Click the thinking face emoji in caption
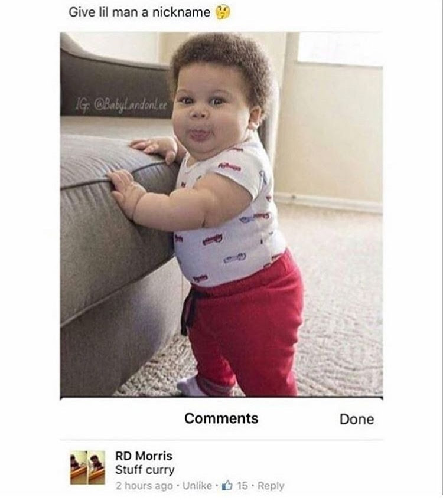443x504 pixels. point(223,12)
